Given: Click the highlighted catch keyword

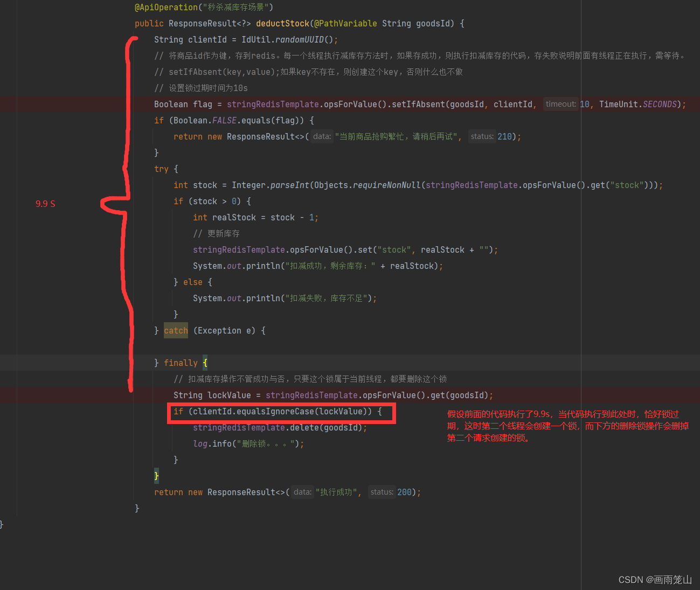Looking at the screenshot, I should coord(176,330).
